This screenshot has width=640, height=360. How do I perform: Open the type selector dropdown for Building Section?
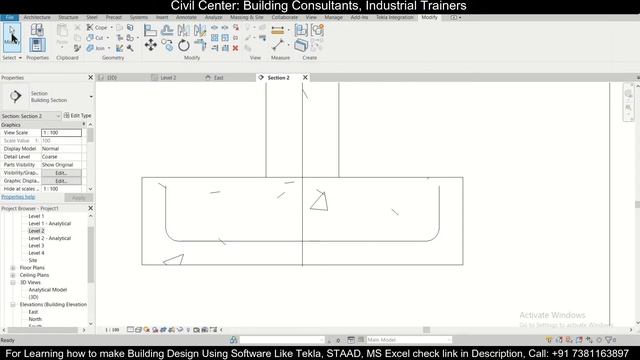(x=91, y=97)
